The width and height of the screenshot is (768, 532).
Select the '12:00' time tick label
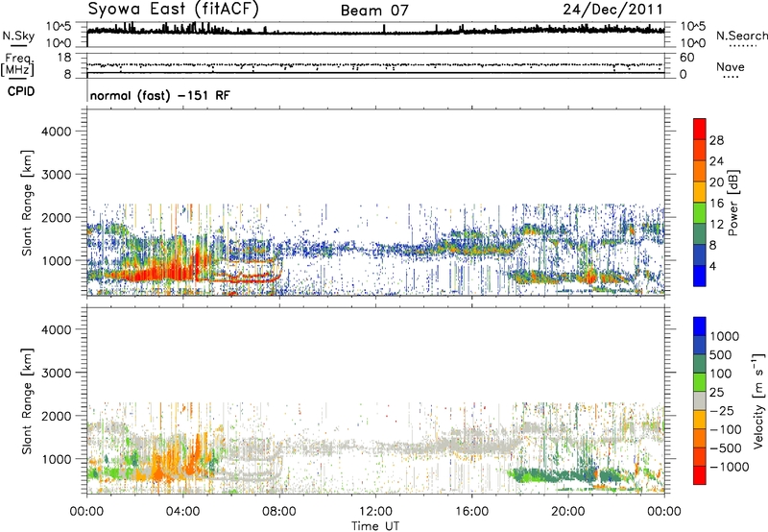(x=375, y=512)
